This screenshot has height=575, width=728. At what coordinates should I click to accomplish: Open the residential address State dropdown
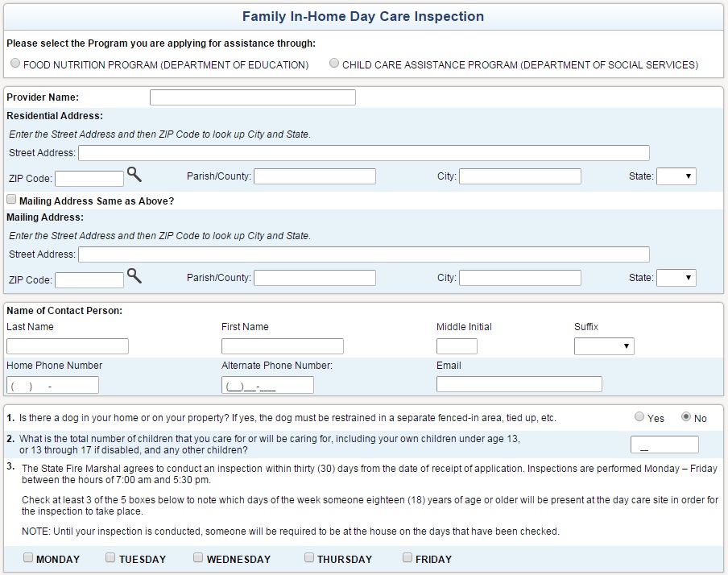(x=676, y=176)
